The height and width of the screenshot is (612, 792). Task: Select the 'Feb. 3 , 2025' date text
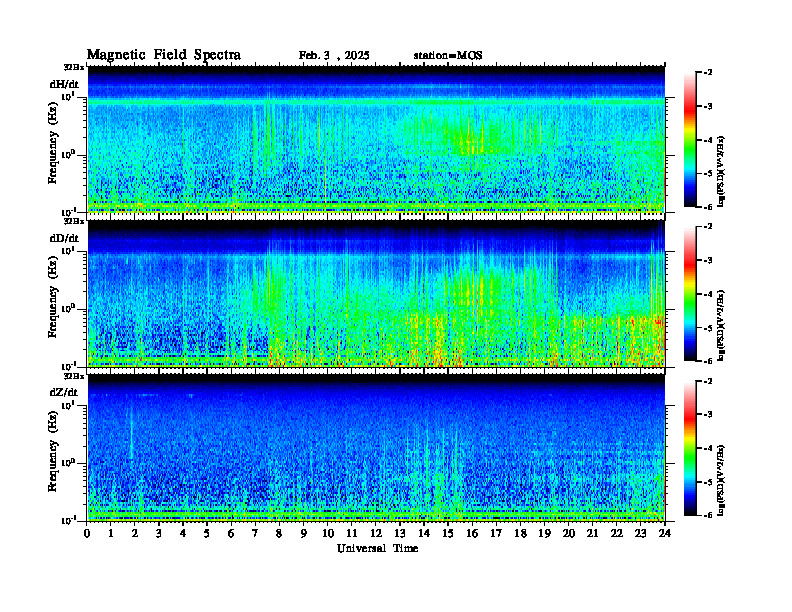pyautogui.click(x=334, y=56)
